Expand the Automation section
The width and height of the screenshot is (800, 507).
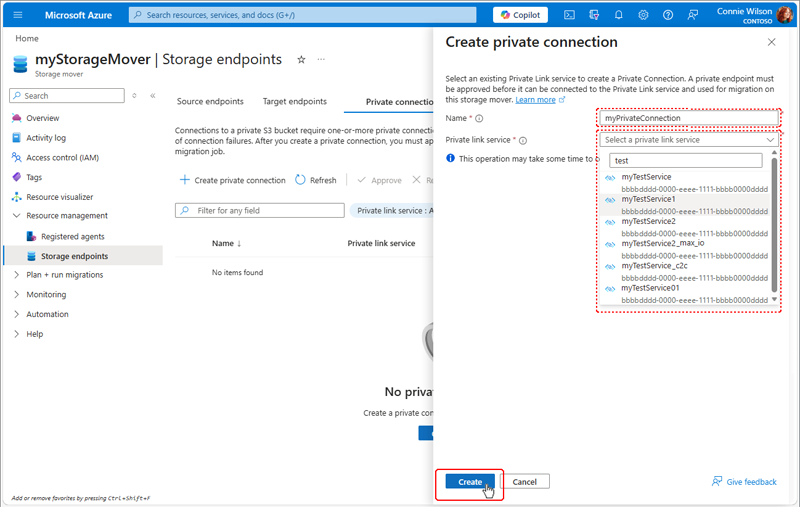(16, 314)
